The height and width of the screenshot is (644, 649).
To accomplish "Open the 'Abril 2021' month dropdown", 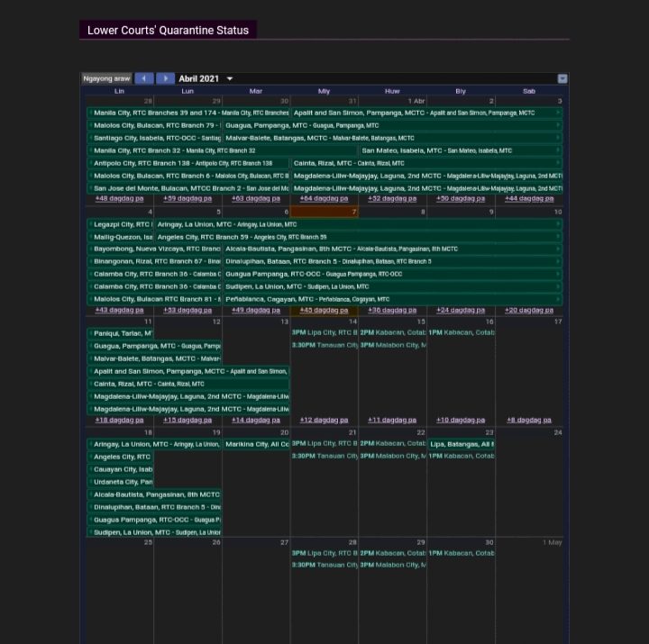I will click(206, 79).
